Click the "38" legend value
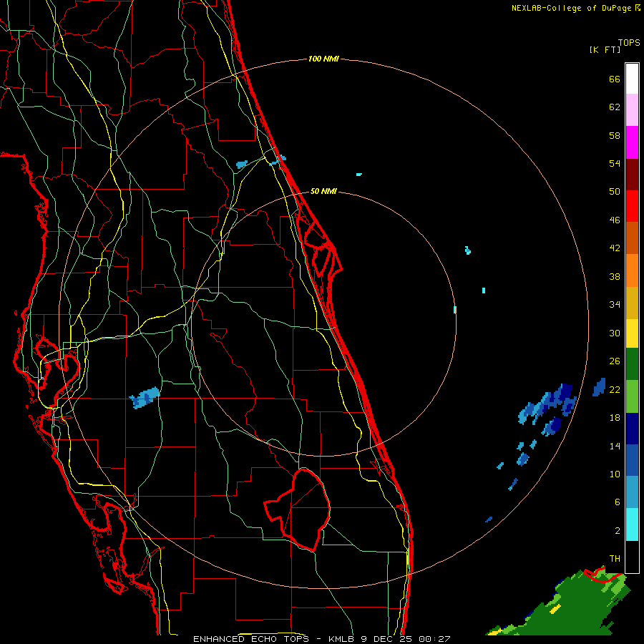644x644 pixels. click(615, 276)
